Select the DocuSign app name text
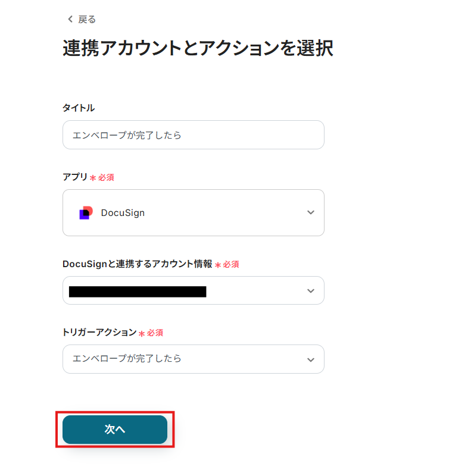Image resolution: width=471 pixels, height=476 pixels. [x=123, y=212]
